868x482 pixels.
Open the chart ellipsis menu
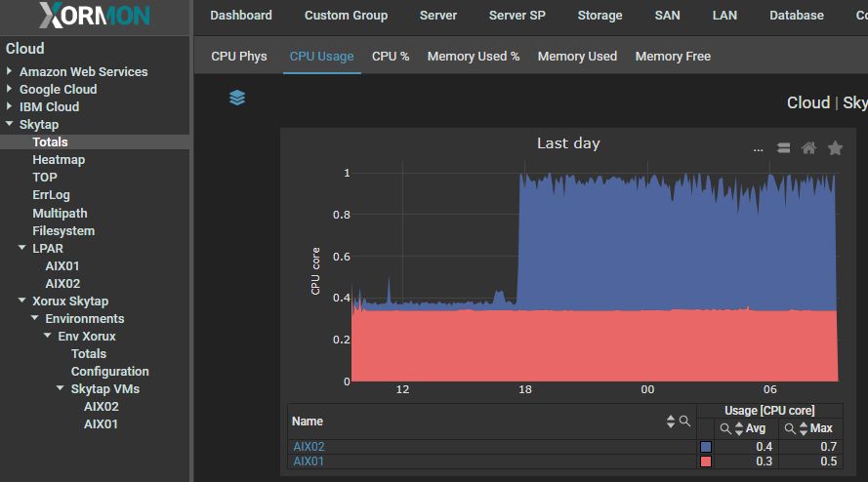click(758, 148)
